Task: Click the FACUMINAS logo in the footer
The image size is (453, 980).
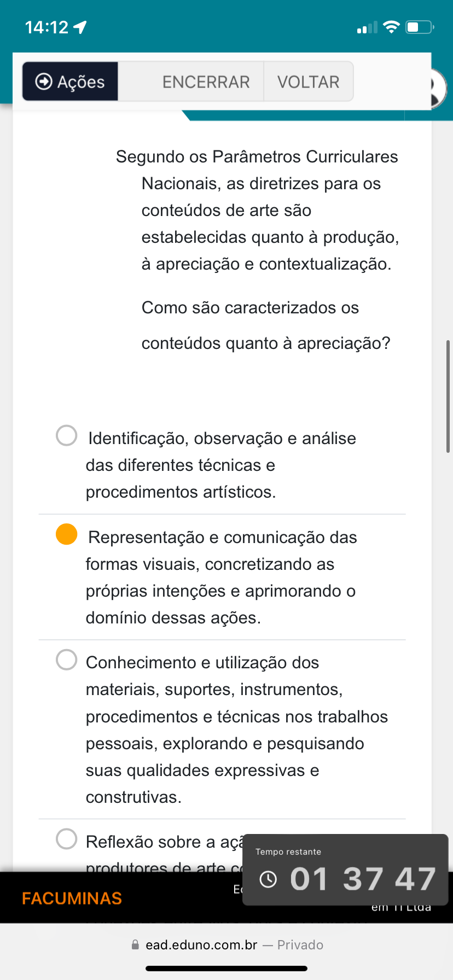Action: [x=72, y=899]
